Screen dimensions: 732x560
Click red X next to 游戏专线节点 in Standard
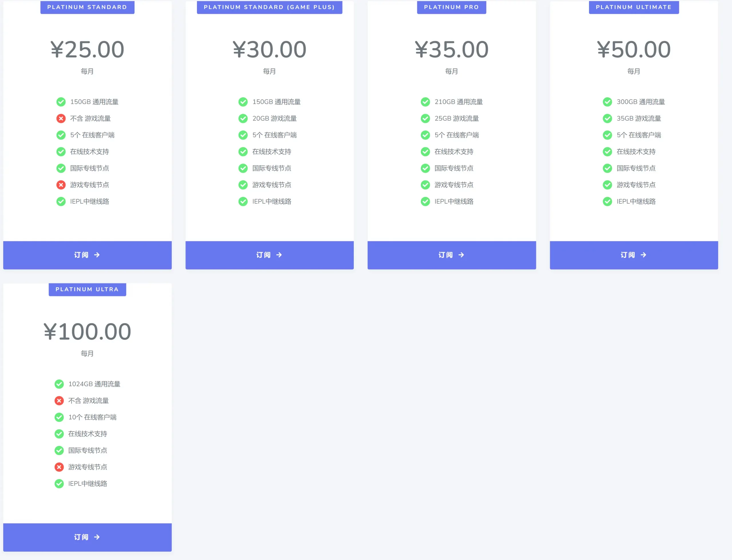click(61, 185)
